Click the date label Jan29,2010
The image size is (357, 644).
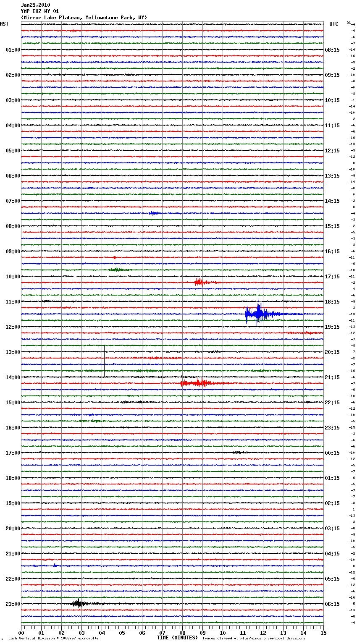point(36,5)
